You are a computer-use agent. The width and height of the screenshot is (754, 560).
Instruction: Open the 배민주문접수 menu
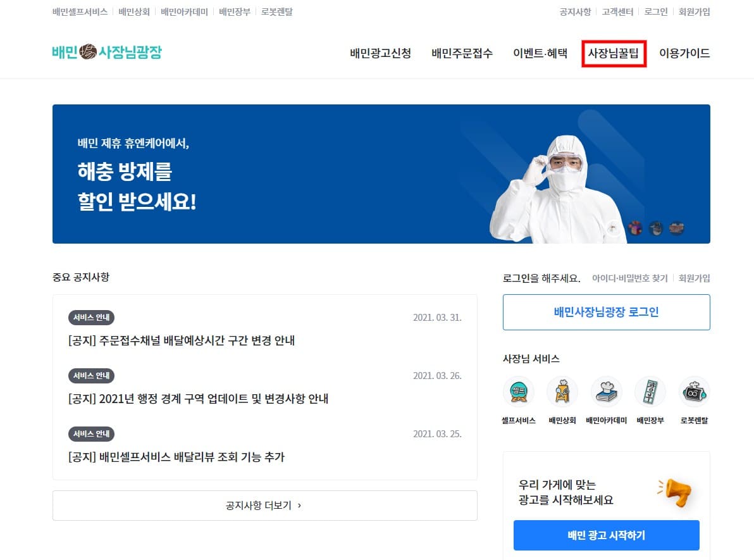coord(462,53)
